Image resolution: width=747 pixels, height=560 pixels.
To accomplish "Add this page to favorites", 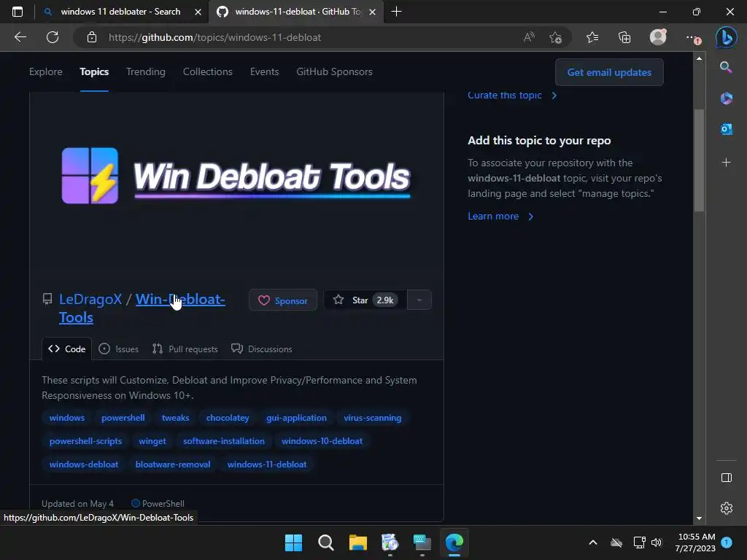I will click(x=555, y=37).
